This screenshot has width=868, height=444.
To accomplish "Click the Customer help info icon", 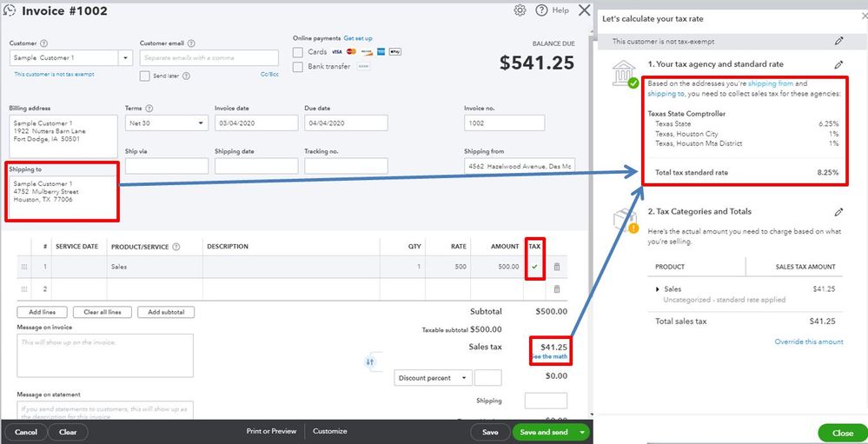I will 44,43.
